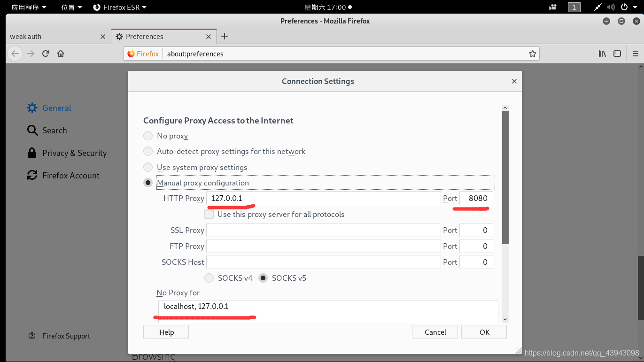This screenshot has width=644, height=362.
Task: Click the SOCKS Host Port field
Action: [x=476, y=262]
